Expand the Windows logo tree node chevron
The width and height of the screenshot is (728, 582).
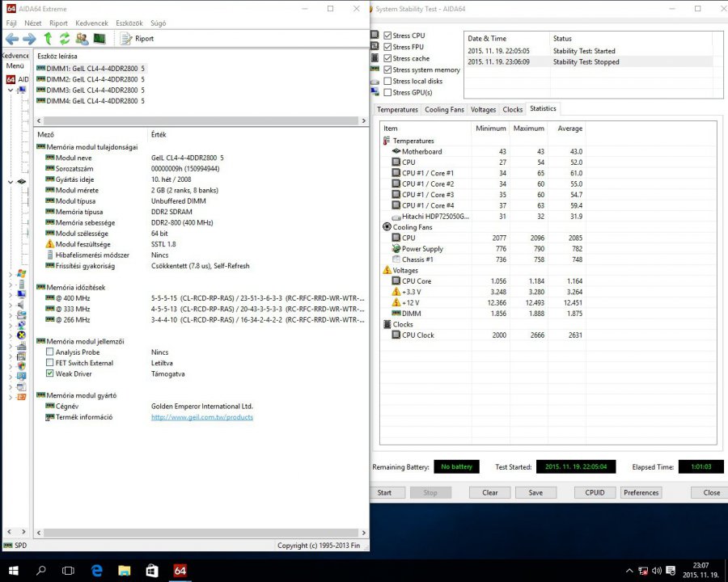click(x=11, y=274)
